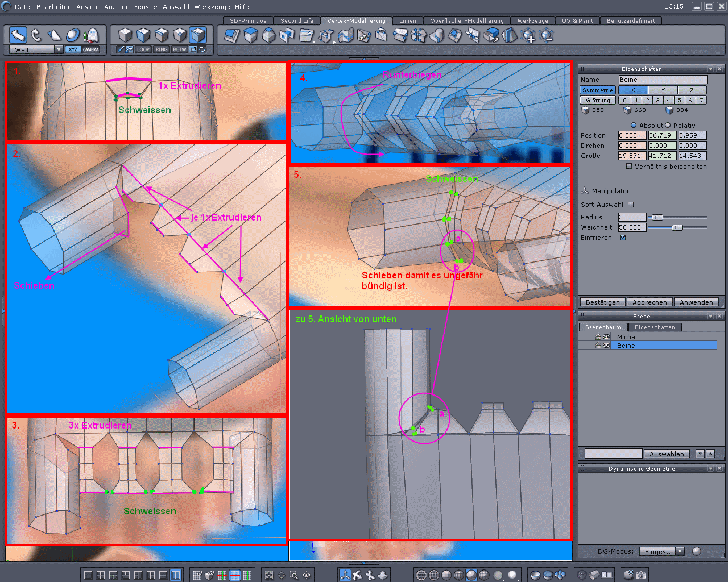Open the Auswahl menu

tap(176, 7)
